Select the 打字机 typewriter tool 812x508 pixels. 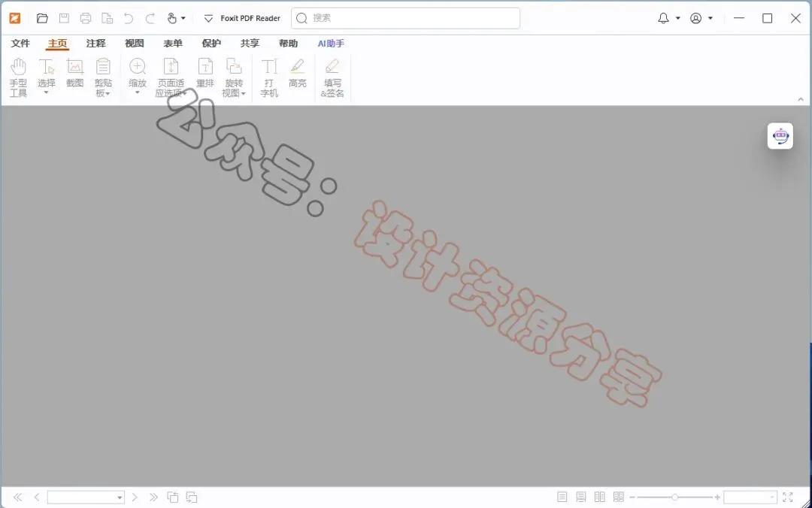click(x=269, y=77)
